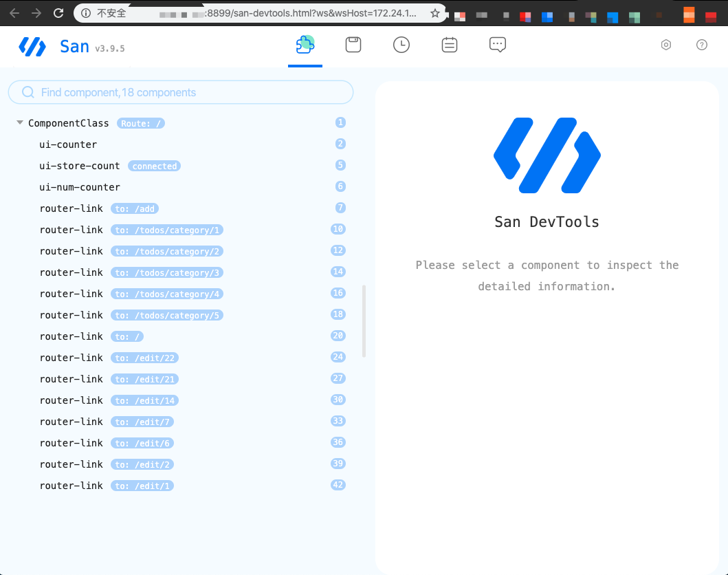Click the component tree scrollbar
Viewport: 728px width, 575px height.
364,321
